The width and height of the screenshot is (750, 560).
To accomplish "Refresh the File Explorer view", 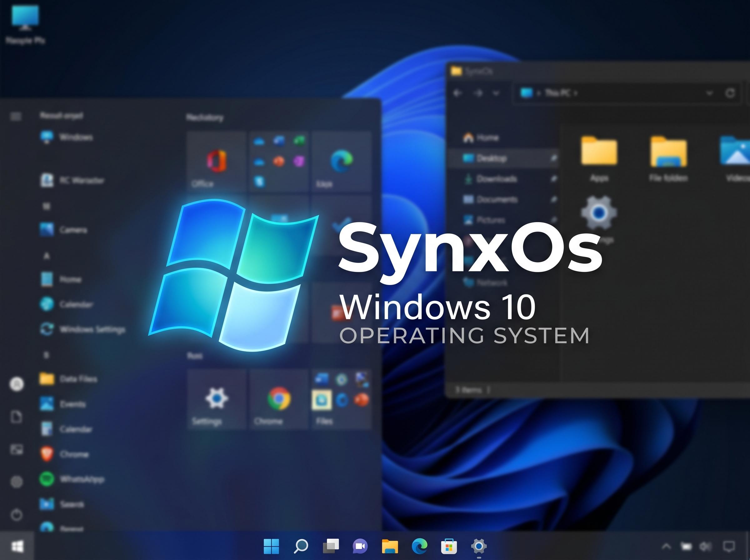I will tap(730, 93).
